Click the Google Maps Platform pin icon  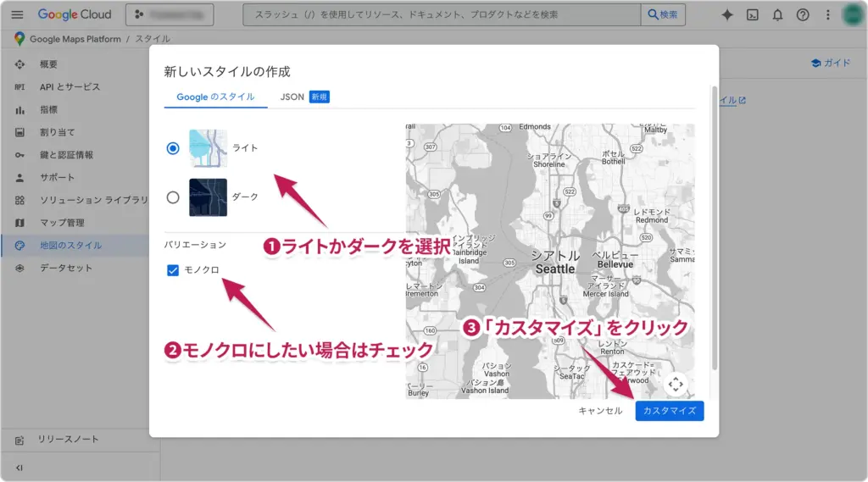[19, 39]
